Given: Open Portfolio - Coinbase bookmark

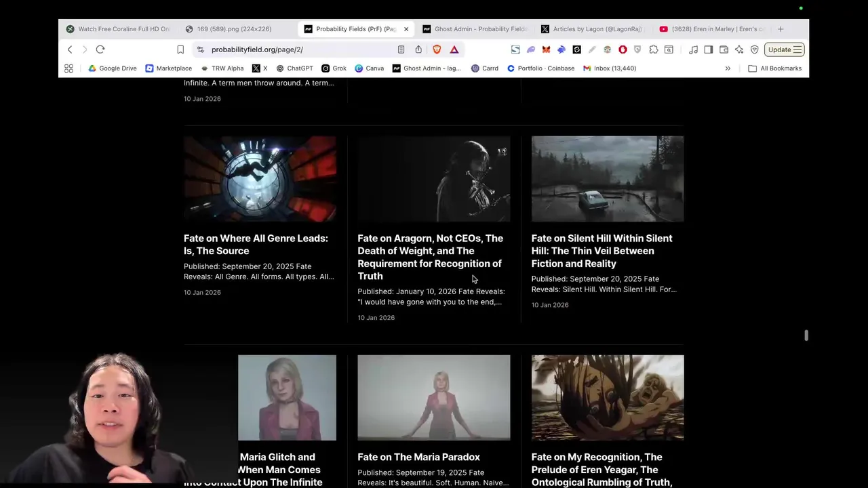Looking at the screenshot, I should pyautogui.click(x=540, y=68).
